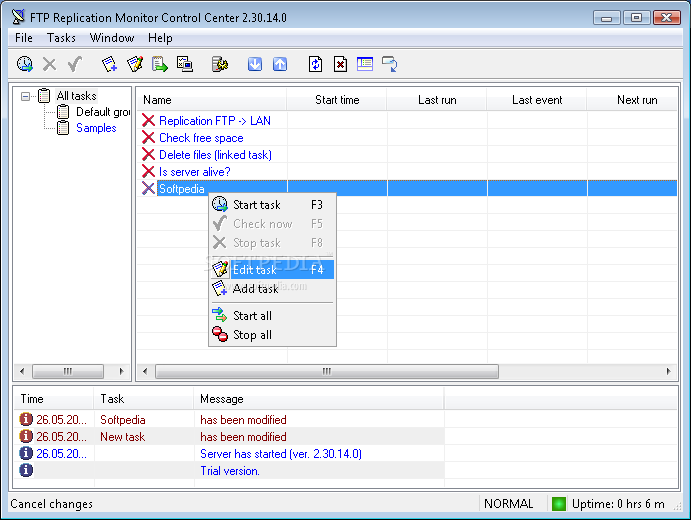Click the monitor with arrow toolbar icon
Image resolution: width=691 pixels, height=520 pixels.
(390, 64)
